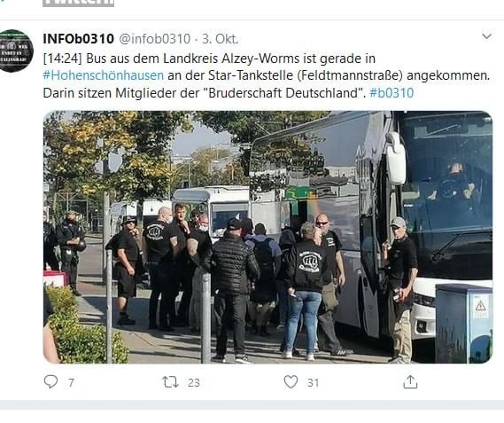Open the attached bus photo
504x423 pixels.
click(268, 238)
